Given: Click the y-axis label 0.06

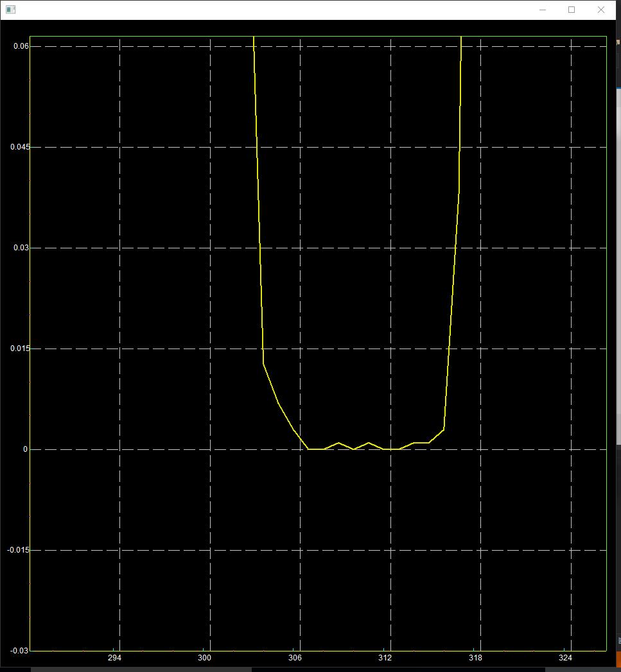Looking at the screenshot, I should 21,46.
